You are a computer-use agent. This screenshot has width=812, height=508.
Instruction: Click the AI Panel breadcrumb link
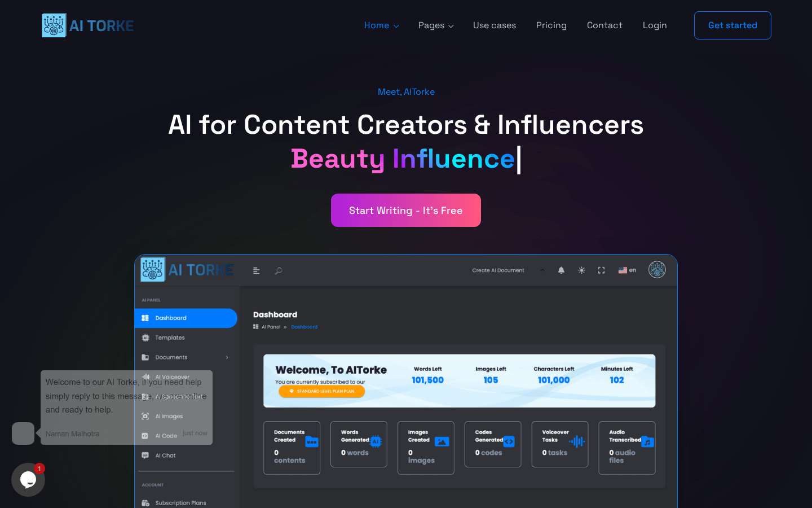click(271, 327)
